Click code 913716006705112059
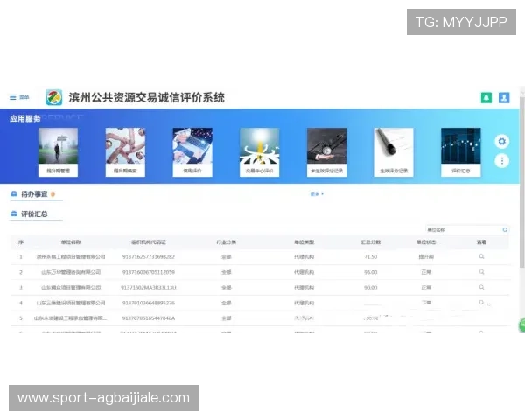The image size is (525, 420). point(149,272)
